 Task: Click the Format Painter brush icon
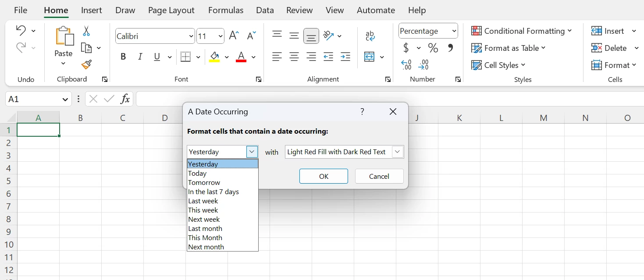(x=86, y=65)
